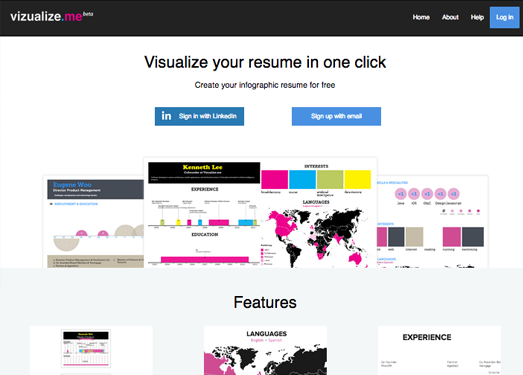
Task: Click the Log in button
Action: point(504,17)
